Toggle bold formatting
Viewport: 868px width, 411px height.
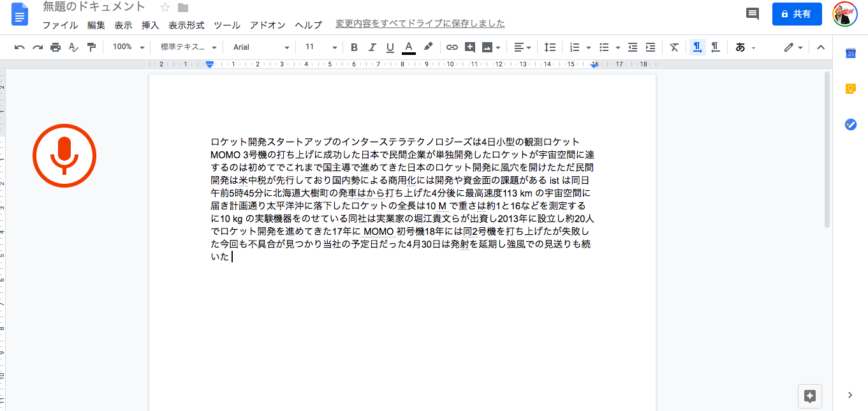click(355, 47)
